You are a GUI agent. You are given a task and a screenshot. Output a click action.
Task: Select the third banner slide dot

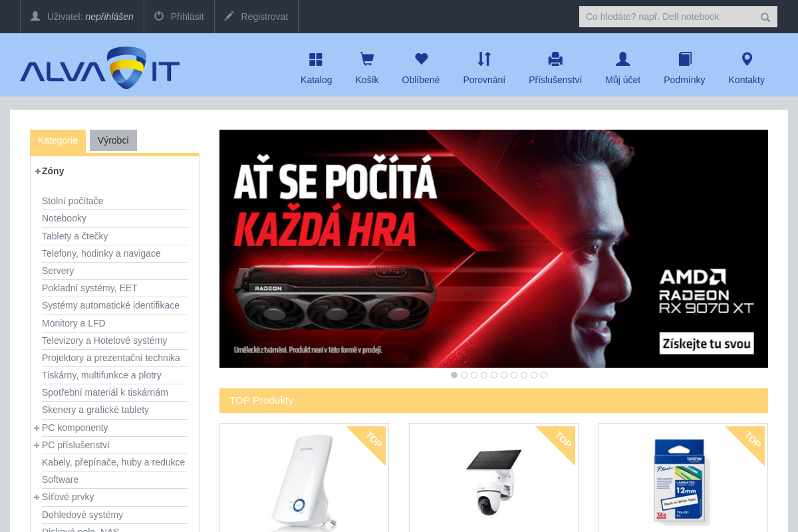[x=474, y=375]
